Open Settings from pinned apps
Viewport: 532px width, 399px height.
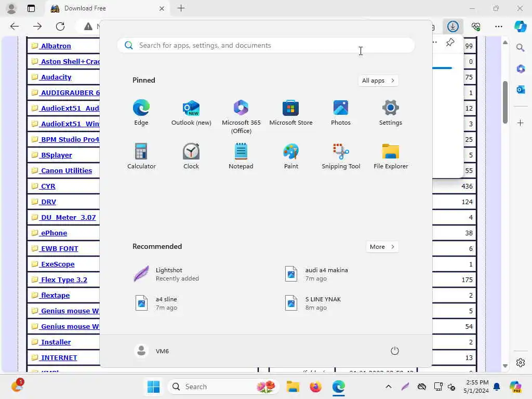pyautogui.click(x=391, y=113)
